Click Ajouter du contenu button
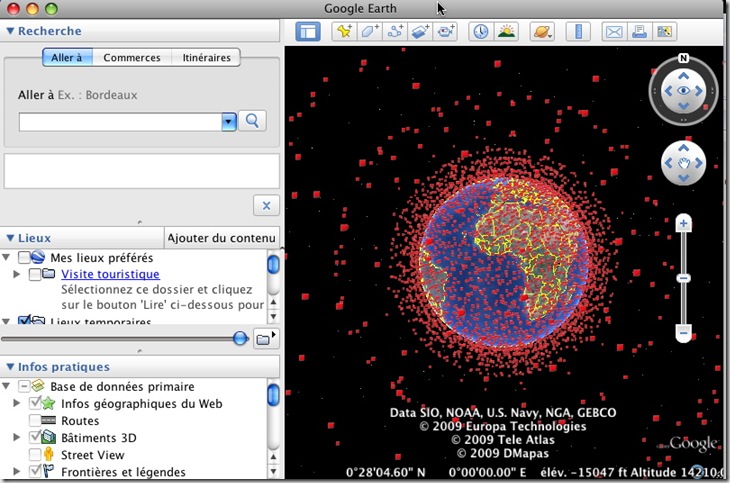 [222, 238]
